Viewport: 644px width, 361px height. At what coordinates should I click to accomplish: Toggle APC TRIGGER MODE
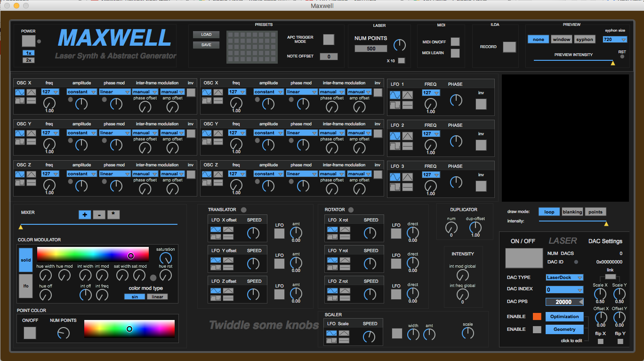tap(329, 39)
